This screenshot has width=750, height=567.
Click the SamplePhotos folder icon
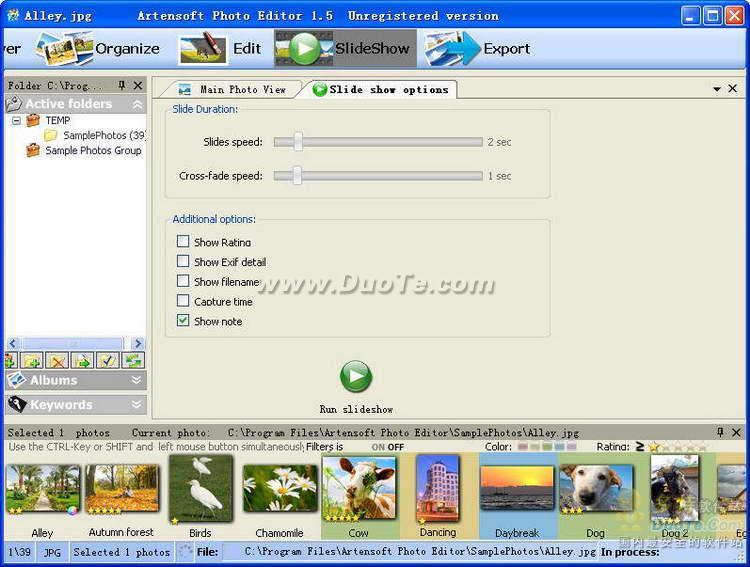pyautogui.click(x=50, y=135)
